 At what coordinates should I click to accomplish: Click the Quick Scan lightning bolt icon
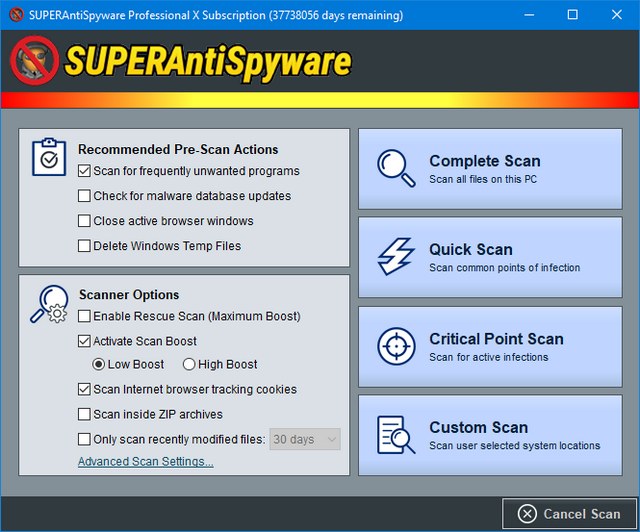[396, 257]
